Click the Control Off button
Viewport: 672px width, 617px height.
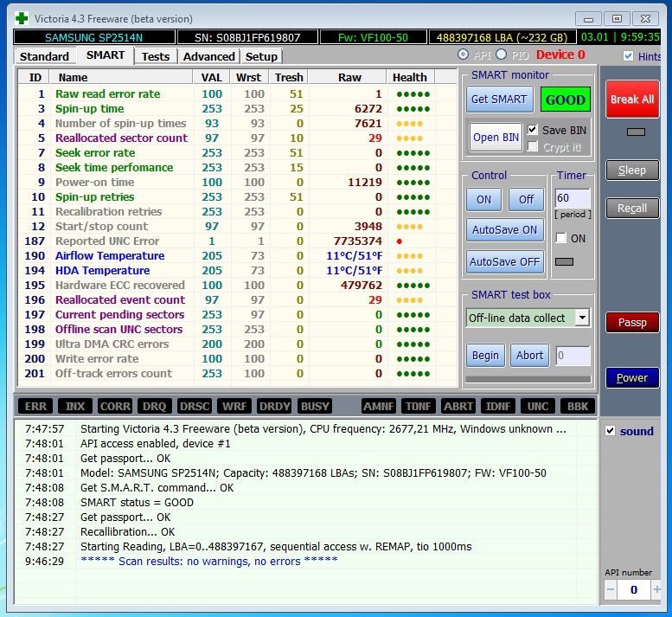(x=527, y=199)
